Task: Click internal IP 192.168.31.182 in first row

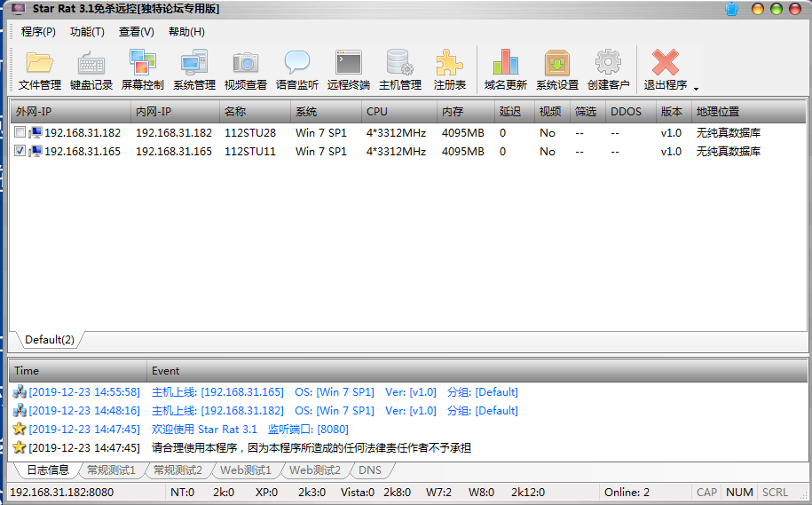Action: tap(174, 133)
